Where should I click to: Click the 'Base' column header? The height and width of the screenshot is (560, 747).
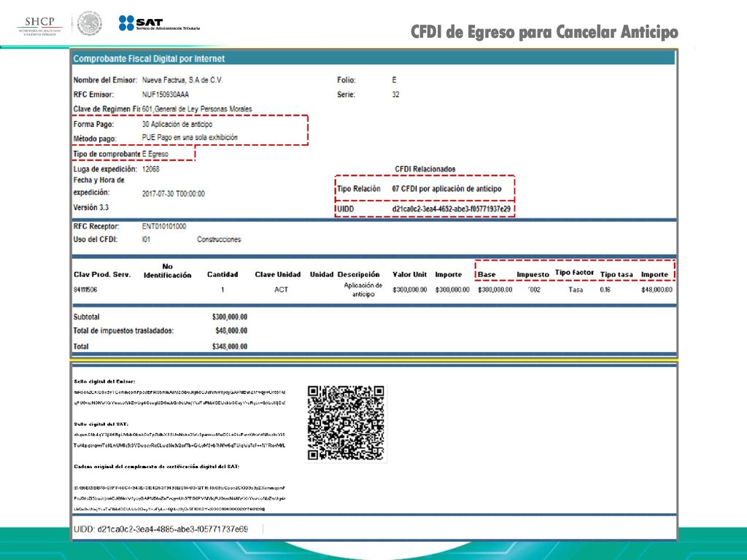[487, 275]
